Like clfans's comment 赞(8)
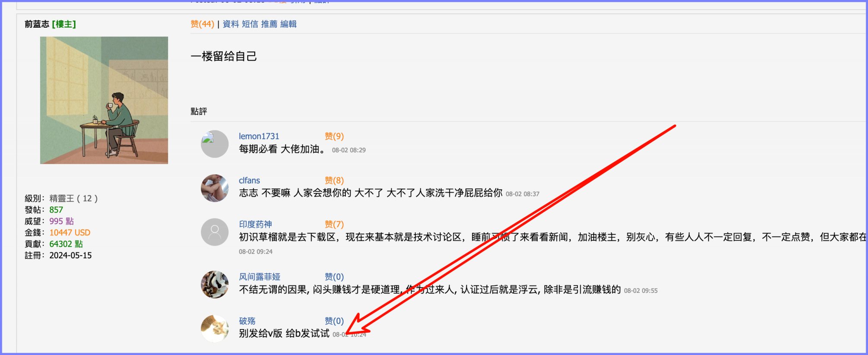The width and height of the screenshot is (868, 355). pyautogui.click(x=334, y=181)
